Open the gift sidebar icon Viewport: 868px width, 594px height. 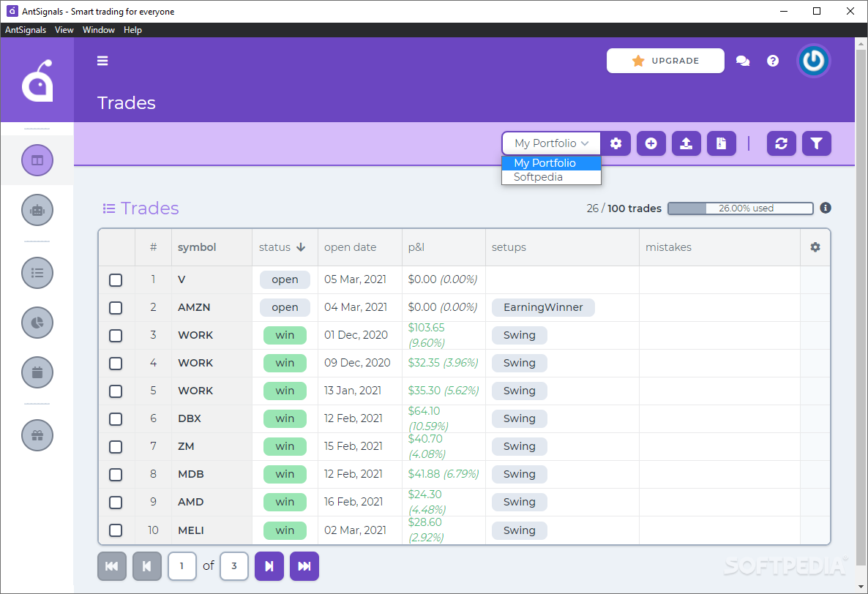[37, 435]
